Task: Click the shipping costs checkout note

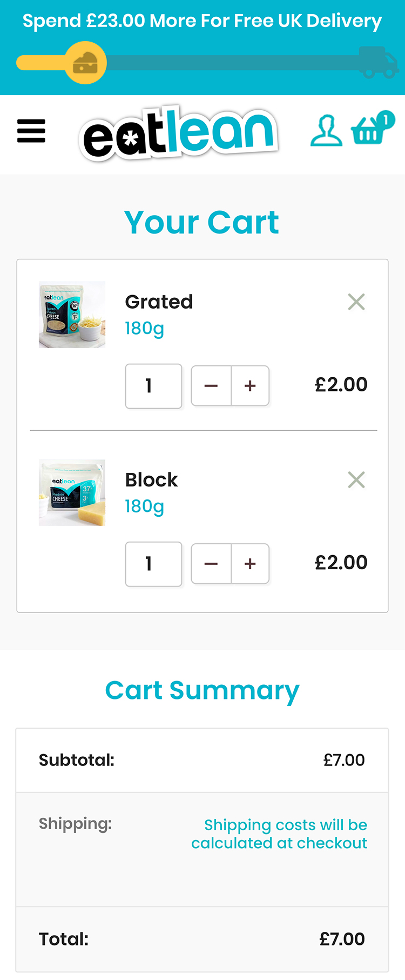Action: [x=279, y=834]
